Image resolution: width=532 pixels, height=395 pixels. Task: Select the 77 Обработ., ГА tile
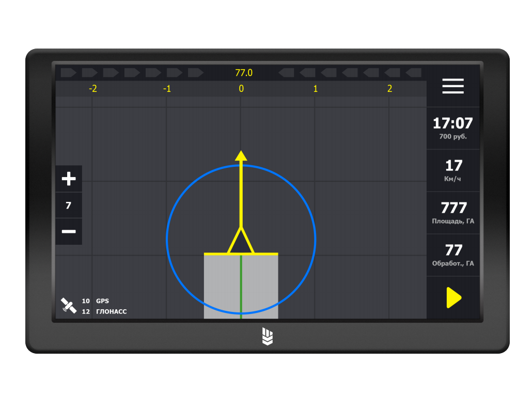tap(453, 255)
